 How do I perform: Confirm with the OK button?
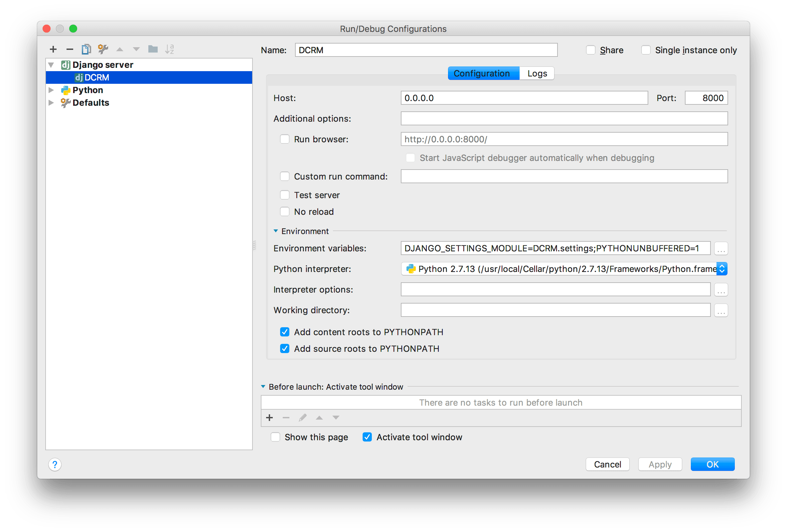coord(712,464)
